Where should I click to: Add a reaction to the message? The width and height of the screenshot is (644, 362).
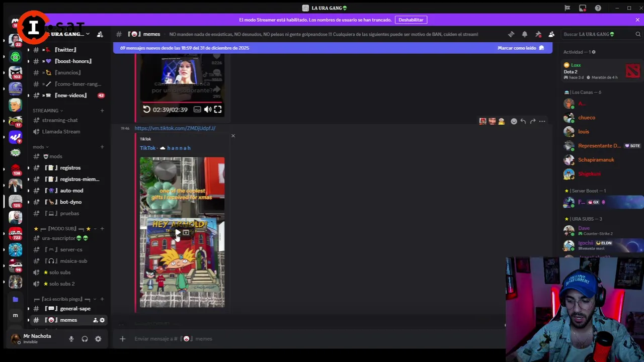pyautogui.click(x=514, y=121)
